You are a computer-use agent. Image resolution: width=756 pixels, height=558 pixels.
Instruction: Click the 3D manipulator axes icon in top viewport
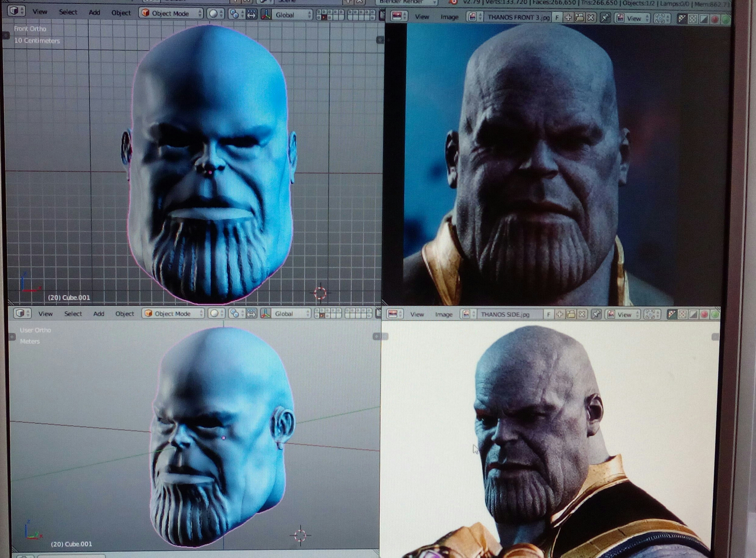266,15
